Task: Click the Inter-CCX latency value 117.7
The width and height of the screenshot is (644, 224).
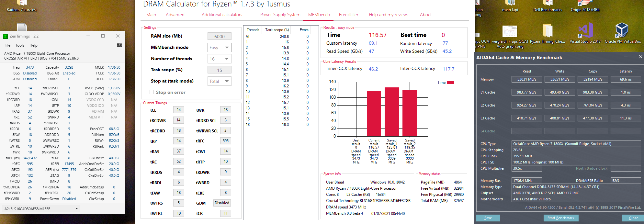Action: point(448,69)
